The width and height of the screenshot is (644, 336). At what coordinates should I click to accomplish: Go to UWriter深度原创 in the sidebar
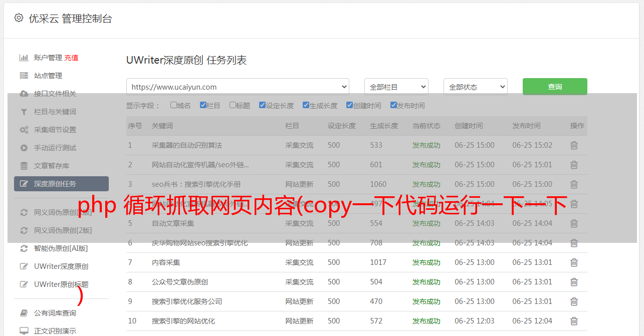(x=61, y=266)
